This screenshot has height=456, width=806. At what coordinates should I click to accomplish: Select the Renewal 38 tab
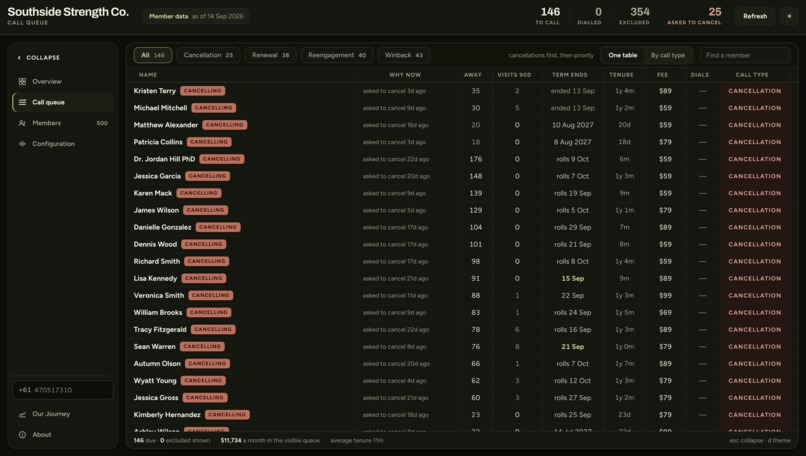coord(270,55)
